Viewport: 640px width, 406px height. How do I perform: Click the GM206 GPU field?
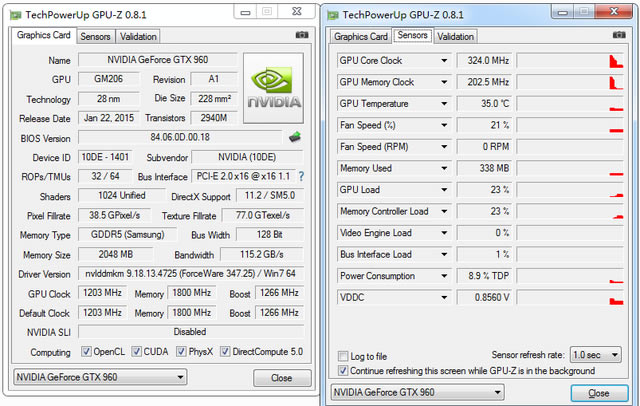click(x=109, y=79)
